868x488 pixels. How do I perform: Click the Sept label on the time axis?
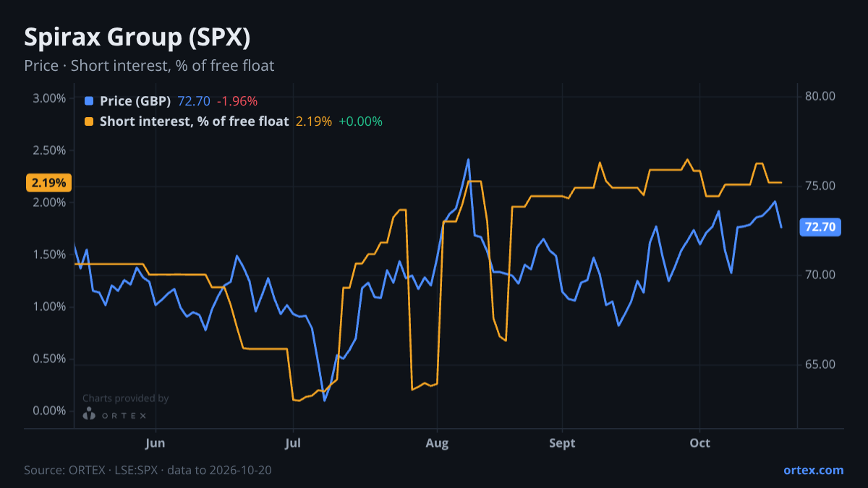(x=562, y=442)
